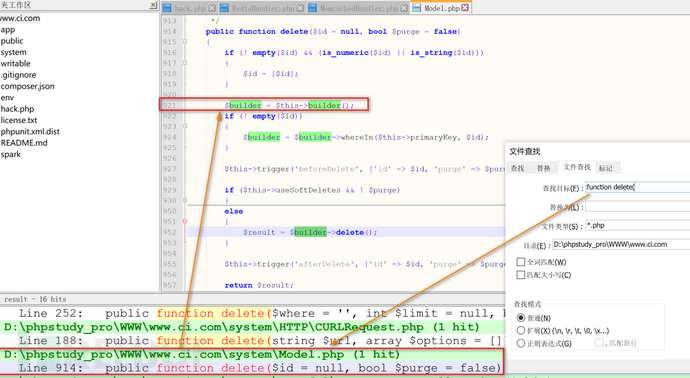Click the code on line 916

[354, 53]
